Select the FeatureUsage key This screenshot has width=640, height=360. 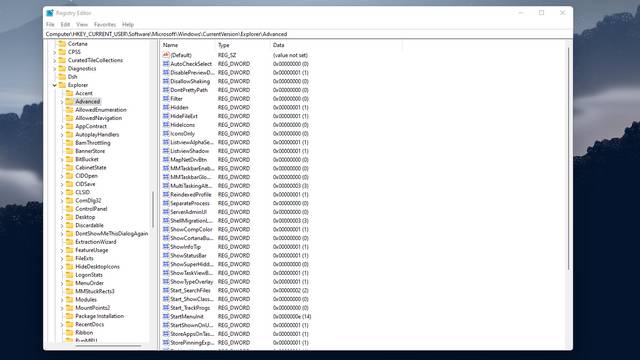91,250
